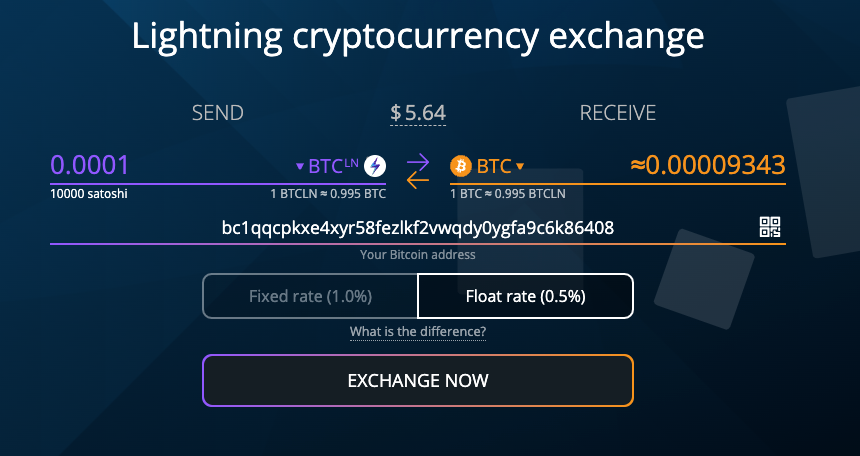Click the SEND label
Viewport: 860px width, 456px height.
pos(218,113)
